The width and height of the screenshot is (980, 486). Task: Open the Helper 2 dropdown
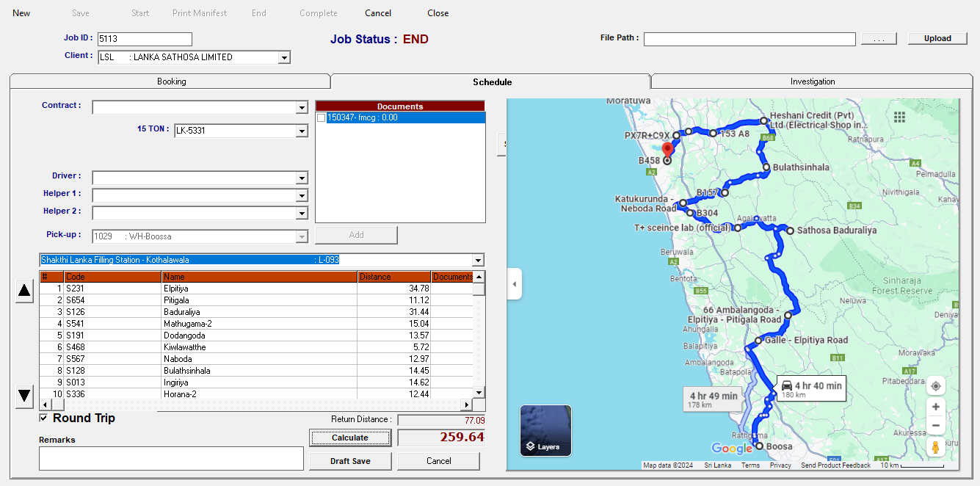click(302, 213)
